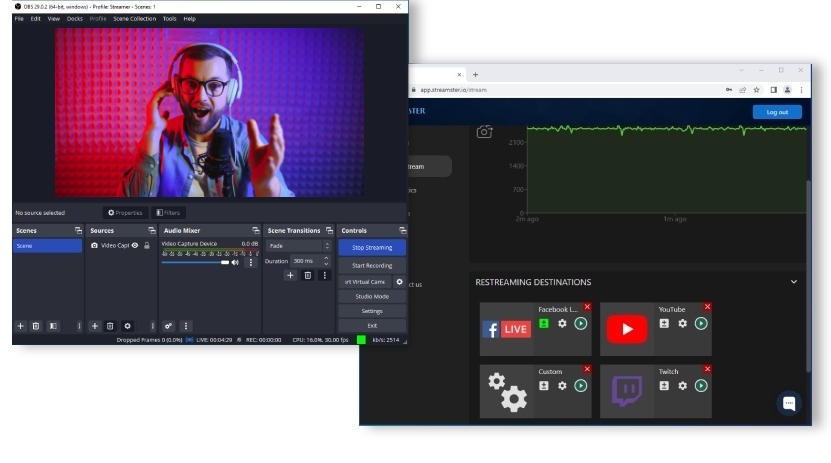The height and width of the screenshot is (463, 831).
Task: Open the Scene Collection menu
Action: (x=135, y=19)
